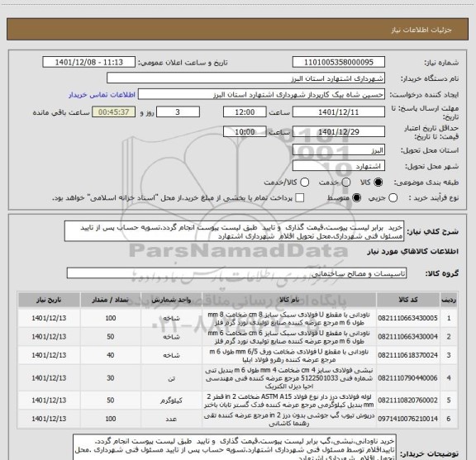Click the تعداد / مقدار column header
The width and height of the screenshot is (476, 460).
coord(110,300)
